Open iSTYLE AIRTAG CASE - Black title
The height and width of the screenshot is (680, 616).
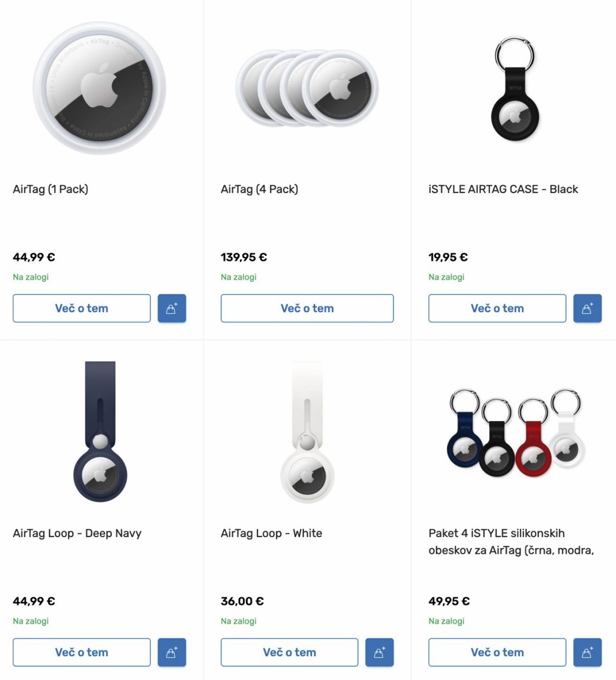pyautogui.click(x=503, y=189)
